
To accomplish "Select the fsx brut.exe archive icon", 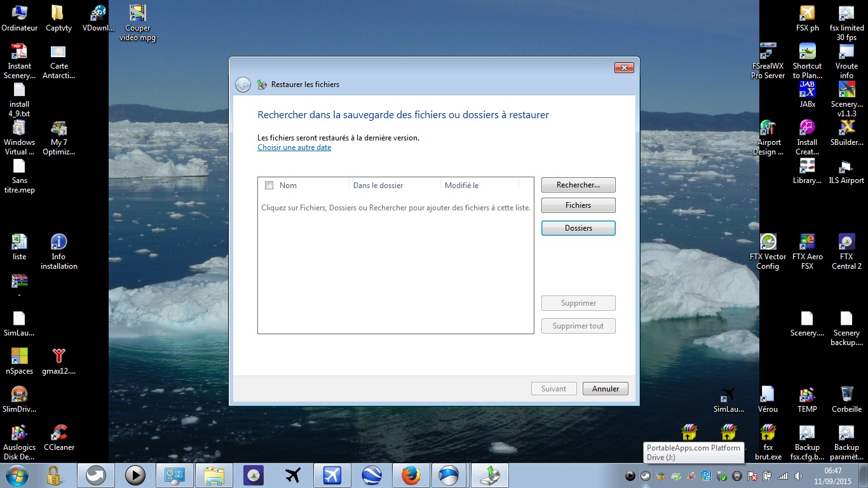I will click(x=768, y=442).
